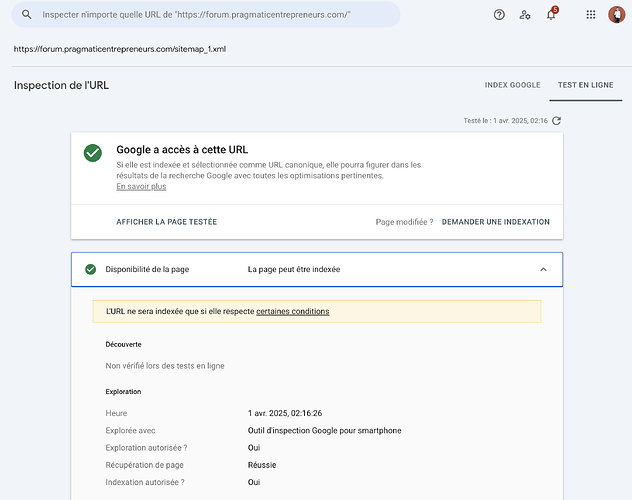This screenshot has width=632, height=500.
Task: Click the Heure value 1 avr. 2025, 02:16:26
Action: coord(285,413)
